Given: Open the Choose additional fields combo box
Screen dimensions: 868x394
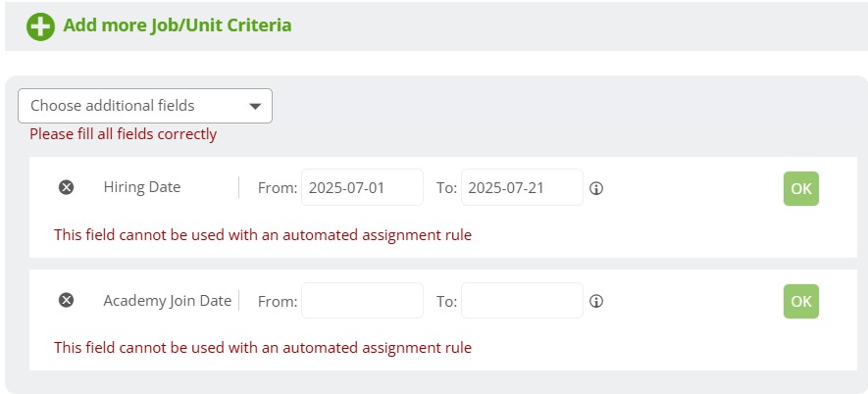Looking at the screenshot, I should pos(145,106).
